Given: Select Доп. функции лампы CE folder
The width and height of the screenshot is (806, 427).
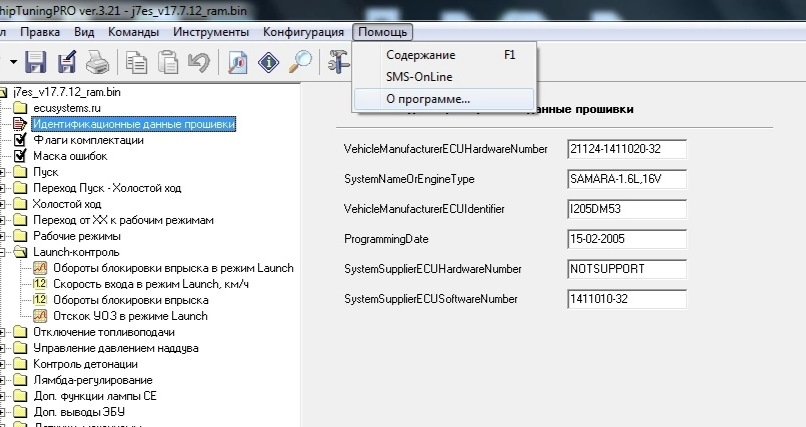Looking at the screenshot, I should click(95, 396).
